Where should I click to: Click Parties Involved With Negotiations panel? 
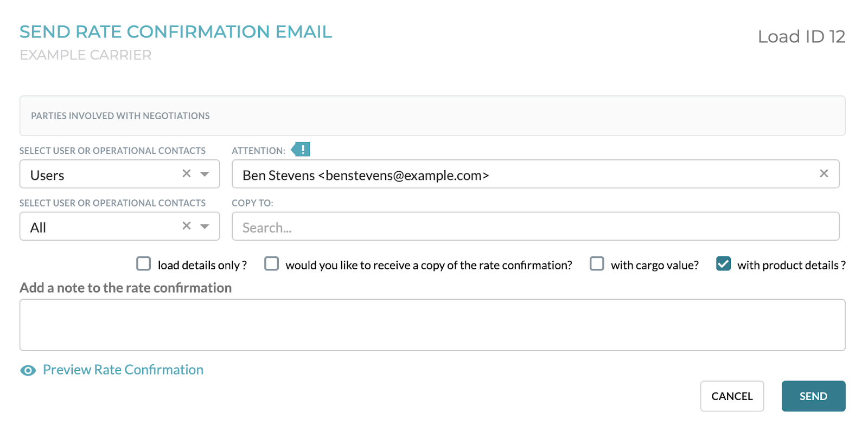click(432, 116)
